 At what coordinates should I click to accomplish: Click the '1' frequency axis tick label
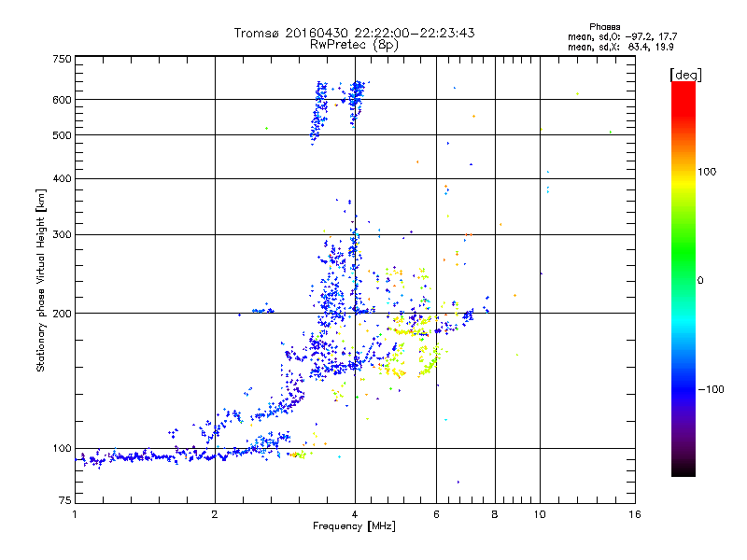click(x=75, y=514)
